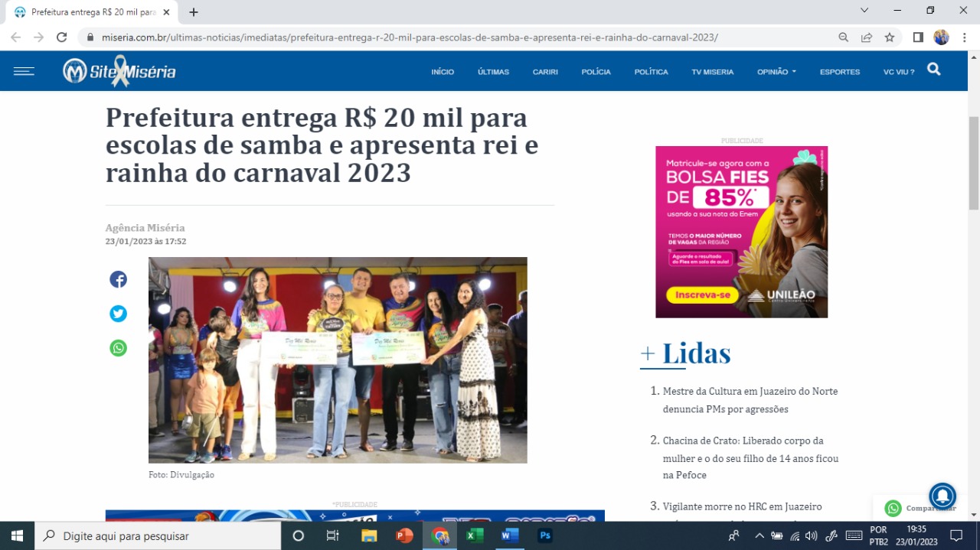Screen dimensions: 980x550
Task: Open the CARIRI menu item
Action: (x=545, y=72)
